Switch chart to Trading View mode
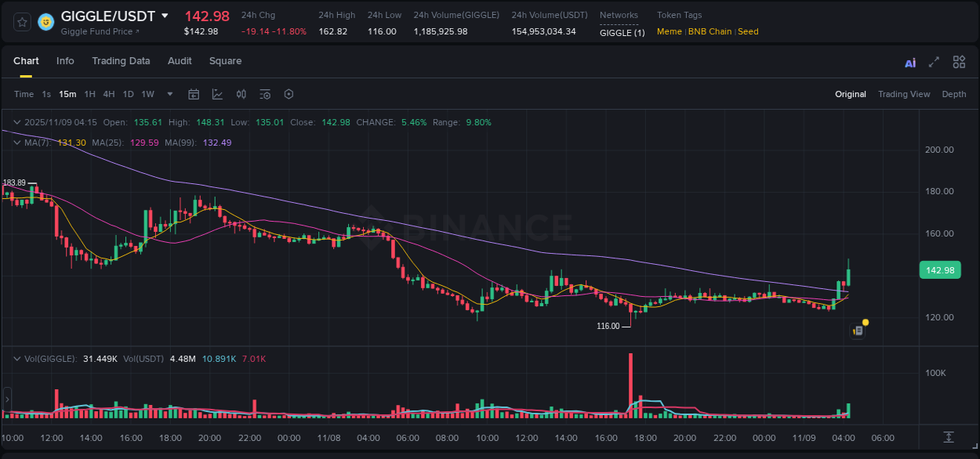 (904, 94)
